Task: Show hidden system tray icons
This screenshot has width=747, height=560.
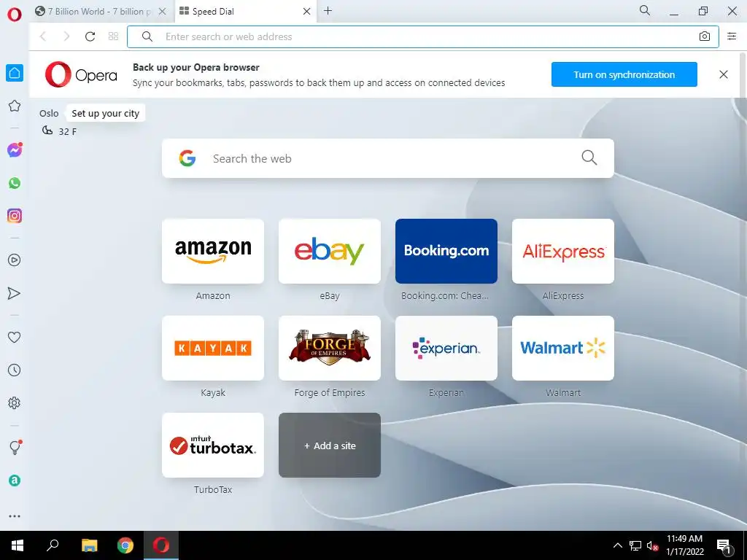Action: click(x=617, y=545)
